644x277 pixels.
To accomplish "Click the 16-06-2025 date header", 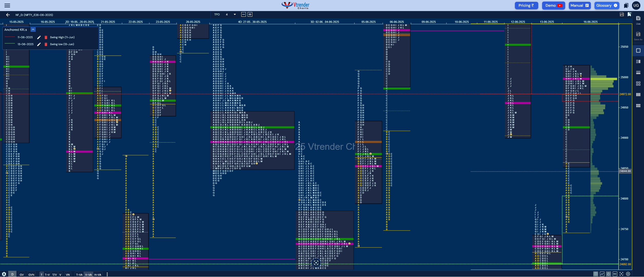I will tap(590, 22).
